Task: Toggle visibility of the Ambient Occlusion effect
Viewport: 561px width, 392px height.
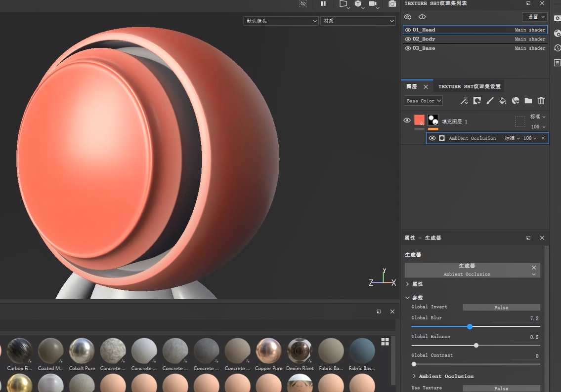Action: [432, 138]
